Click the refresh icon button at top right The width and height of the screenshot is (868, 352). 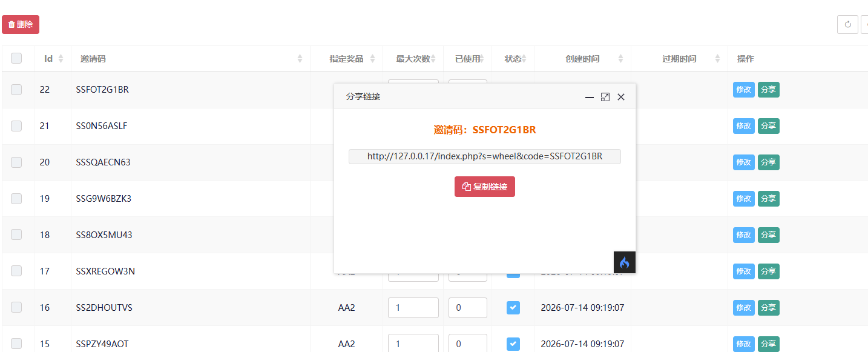[x=847, y=24]
